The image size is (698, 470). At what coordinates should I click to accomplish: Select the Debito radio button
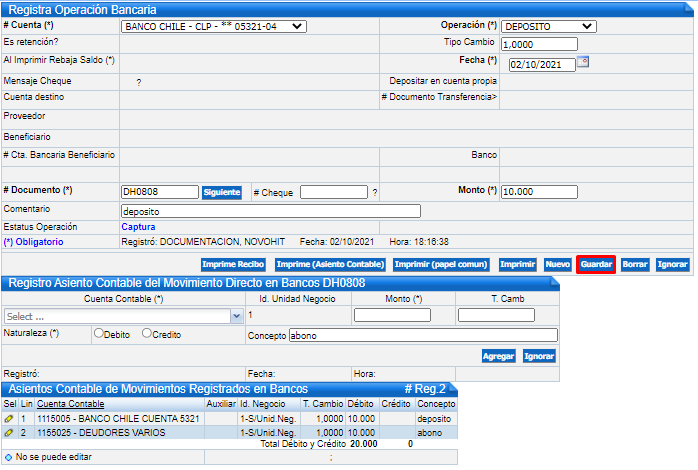(x=99, y=333)
